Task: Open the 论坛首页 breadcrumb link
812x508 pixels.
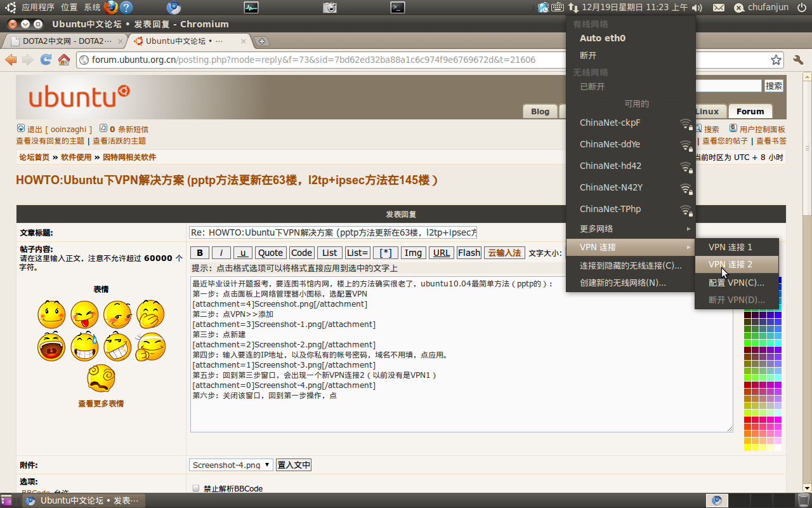Action: tap(34, 157)
